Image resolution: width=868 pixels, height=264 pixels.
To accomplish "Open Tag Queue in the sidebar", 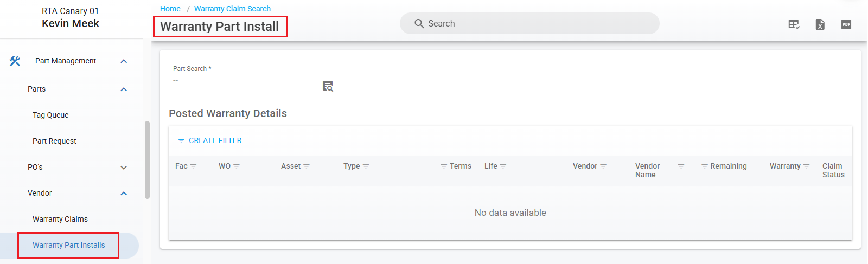I will (x=50, y=115).
